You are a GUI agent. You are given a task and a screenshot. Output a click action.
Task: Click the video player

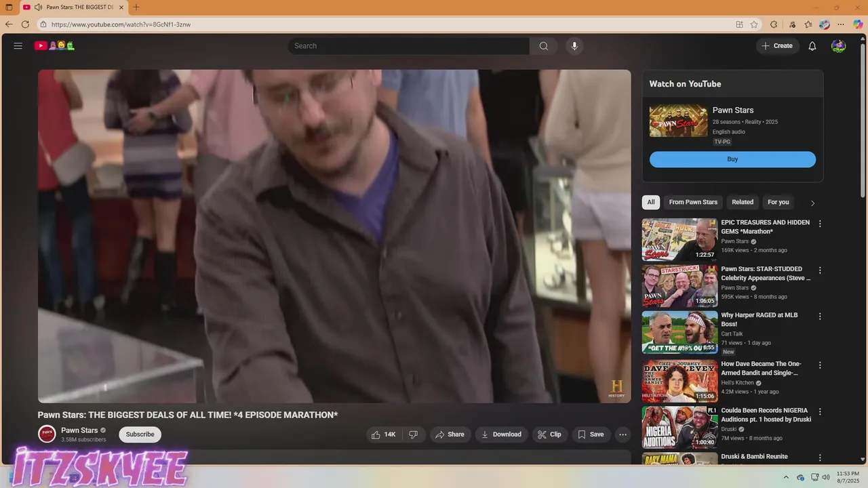coord(334,236)
